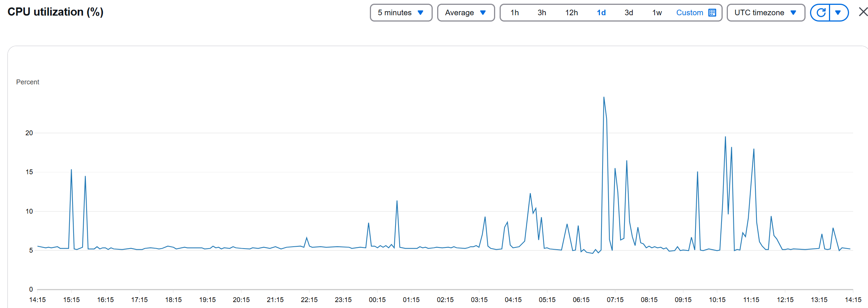The image size is (868, 308).
Task: Click the calendar icon next to Custom
Action: [x=712, y=13]
